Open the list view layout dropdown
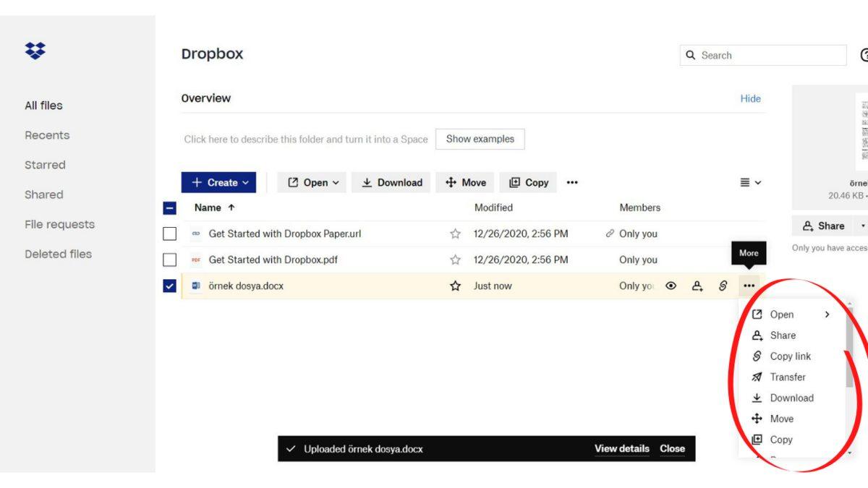Image resolution: width=868 pixels, height=488 pixels. pyautogui.click(x=750, y=182)
